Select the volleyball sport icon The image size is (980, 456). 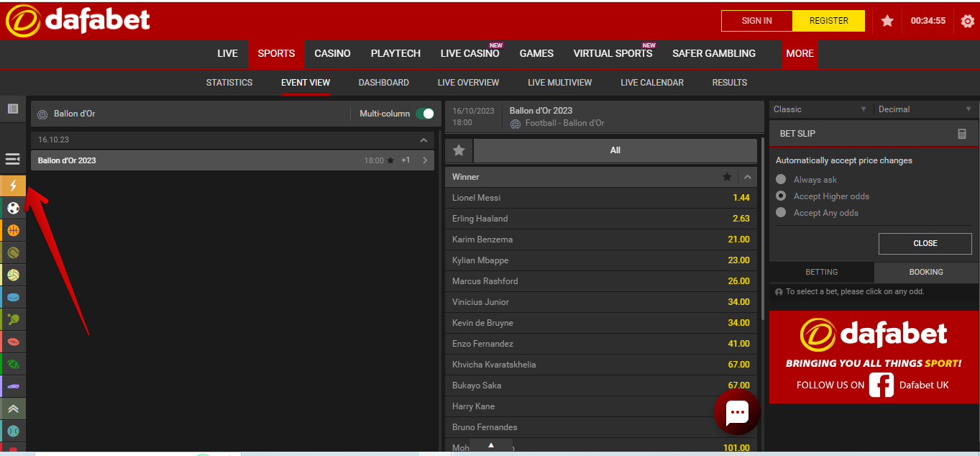coord(13,275)
